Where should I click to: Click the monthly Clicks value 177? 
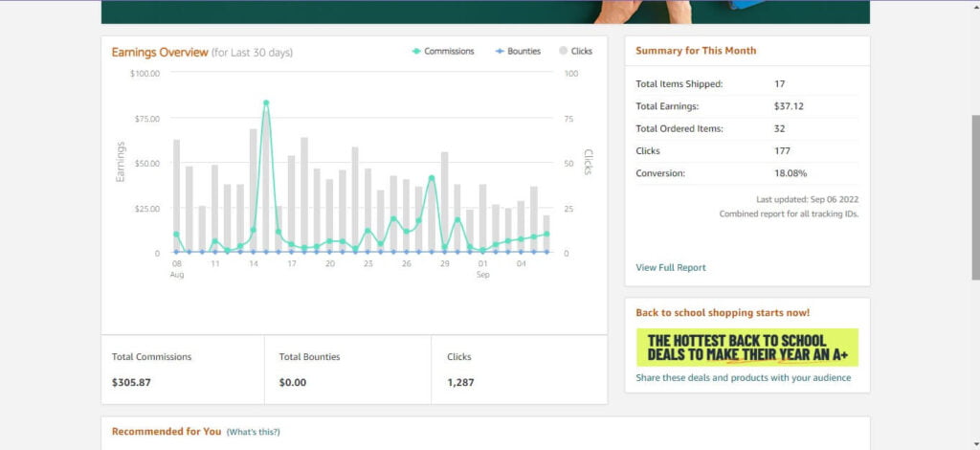(782, 150)
